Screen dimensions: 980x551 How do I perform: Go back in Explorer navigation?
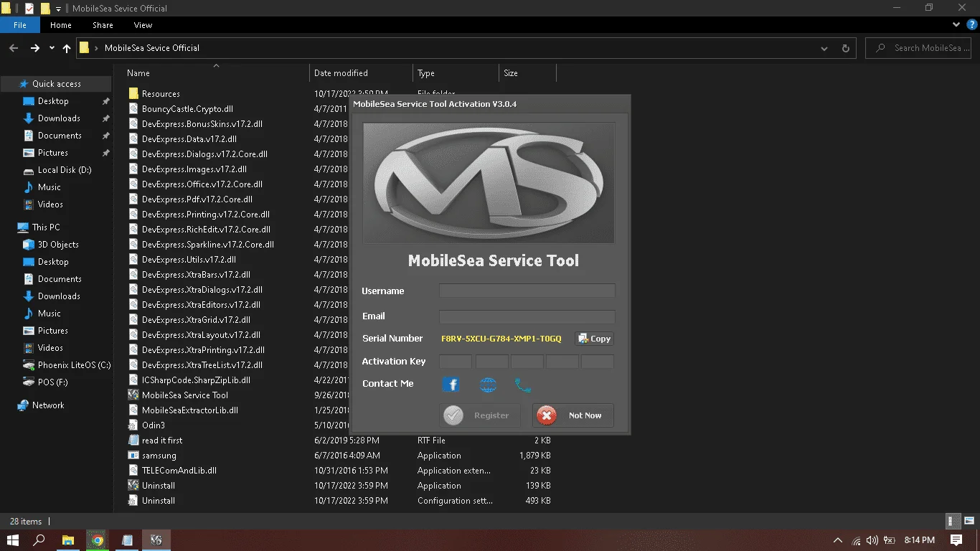pyautogui.click(x=14, y=48)
